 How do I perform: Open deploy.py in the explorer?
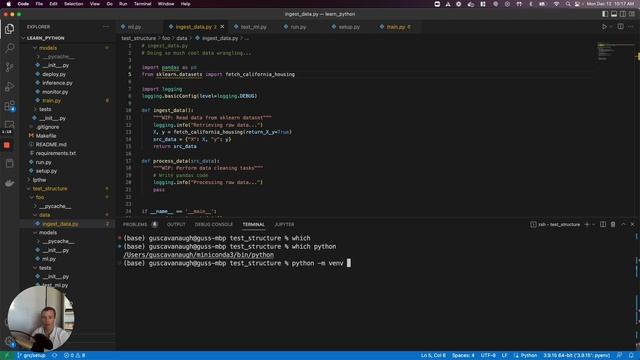(68, 74)
